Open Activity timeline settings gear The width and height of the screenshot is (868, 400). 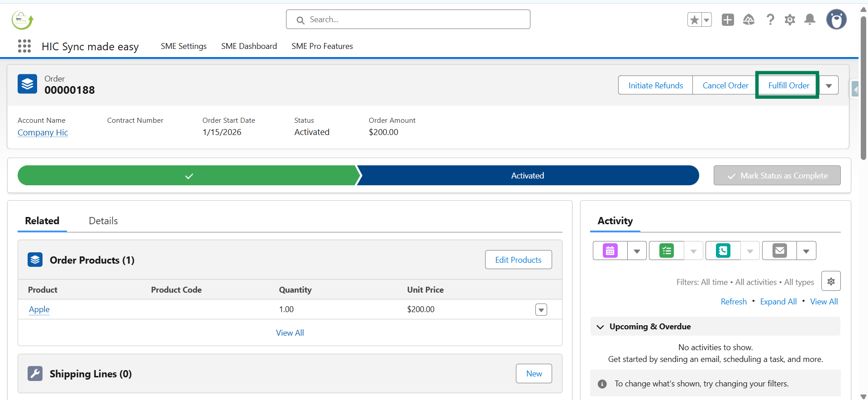coord(831,281)
